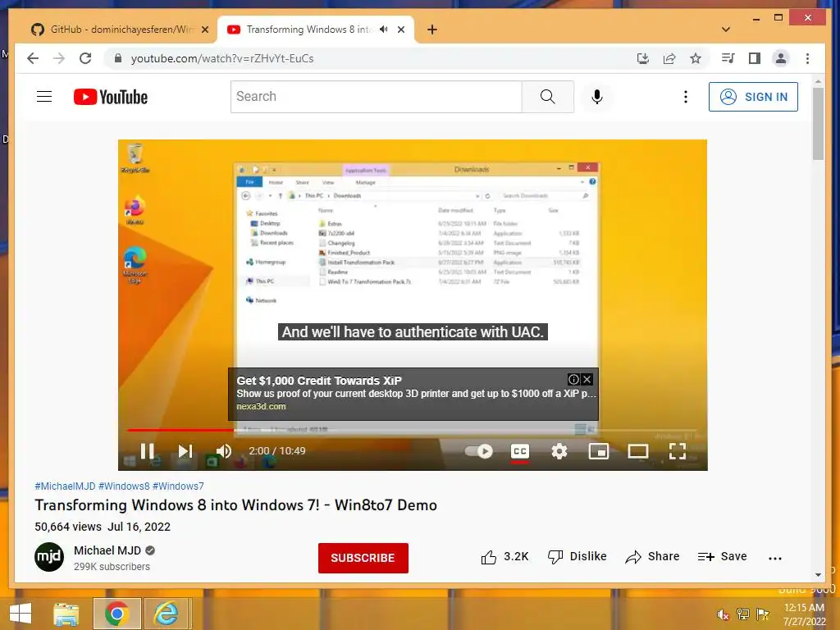
Task: Share this page from the address bar
Action: pos(669,58)
